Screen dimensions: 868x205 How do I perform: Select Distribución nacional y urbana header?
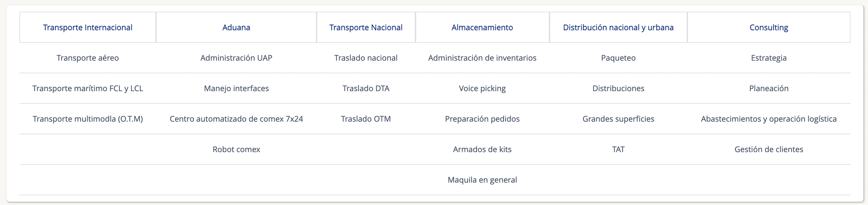click(618, 28)
